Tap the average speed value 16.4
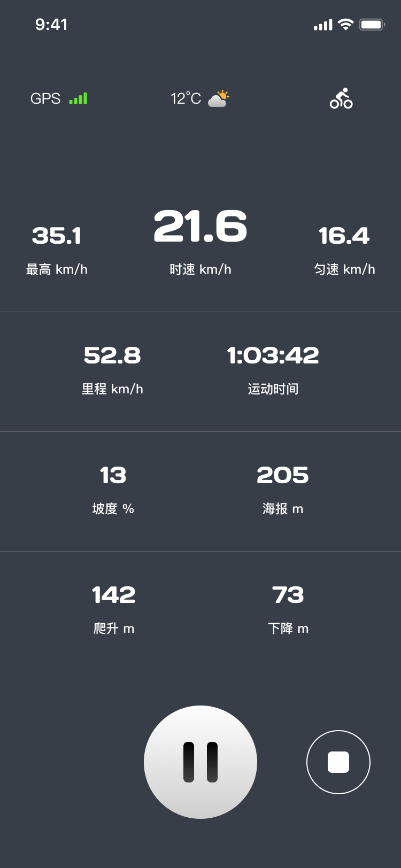The height and width of the screenshot is (868, 401). click(344, 236)
